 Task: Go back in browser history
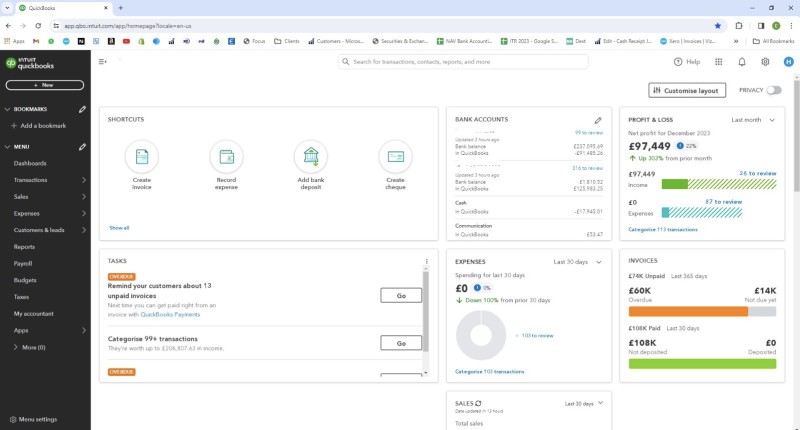(8, 26)
